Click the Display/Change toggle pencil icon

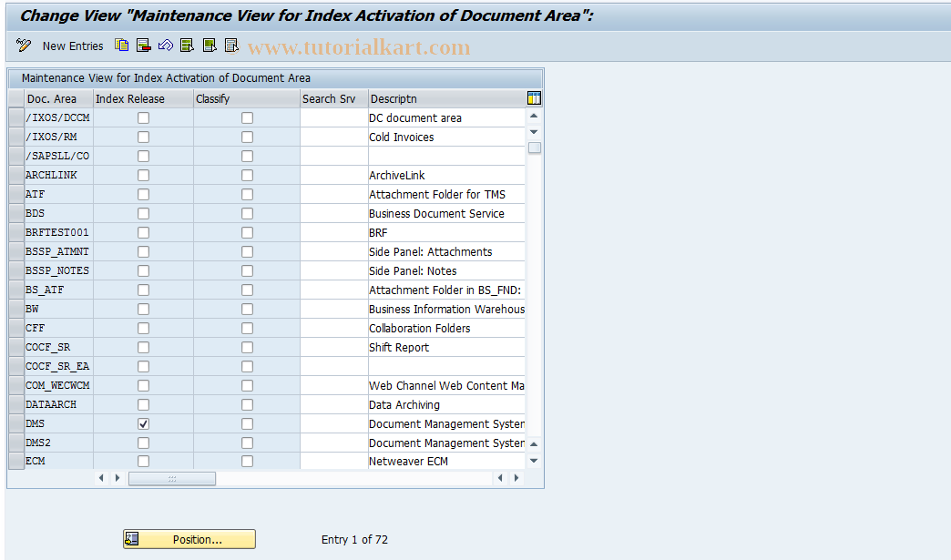tap(24, 46)
